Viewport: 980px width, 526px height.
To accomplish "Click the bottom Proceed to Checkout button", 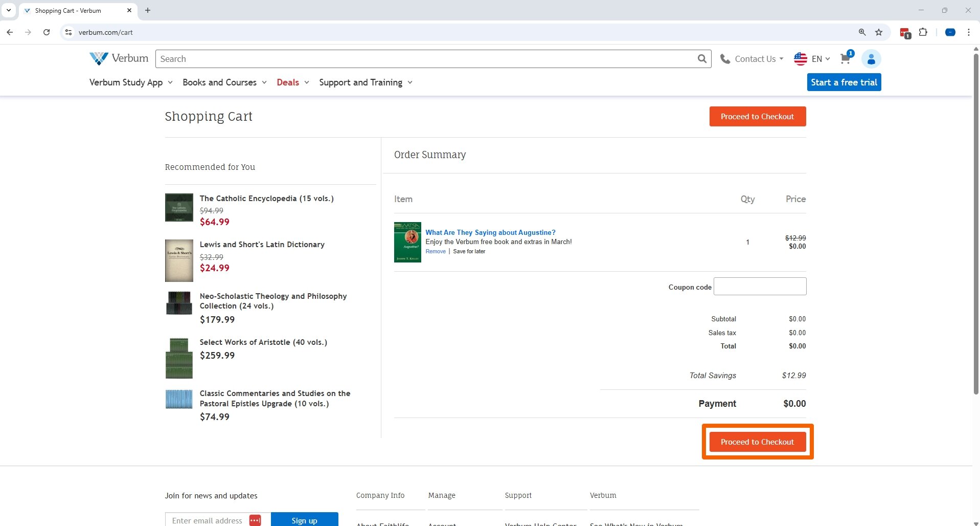I will pyautogui.click(x=758, y=442).
